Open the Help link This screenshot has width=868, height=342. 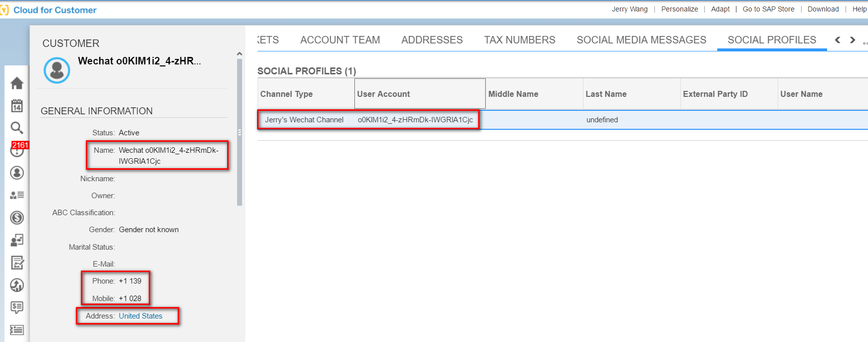click(x=860, y=9)
